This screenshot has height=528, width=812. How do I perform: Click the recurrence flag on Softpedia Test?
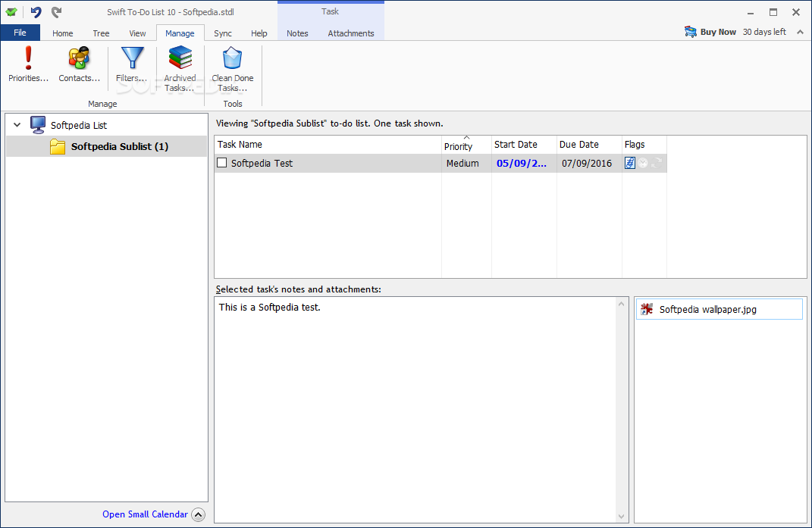click(x=657, y=163)
